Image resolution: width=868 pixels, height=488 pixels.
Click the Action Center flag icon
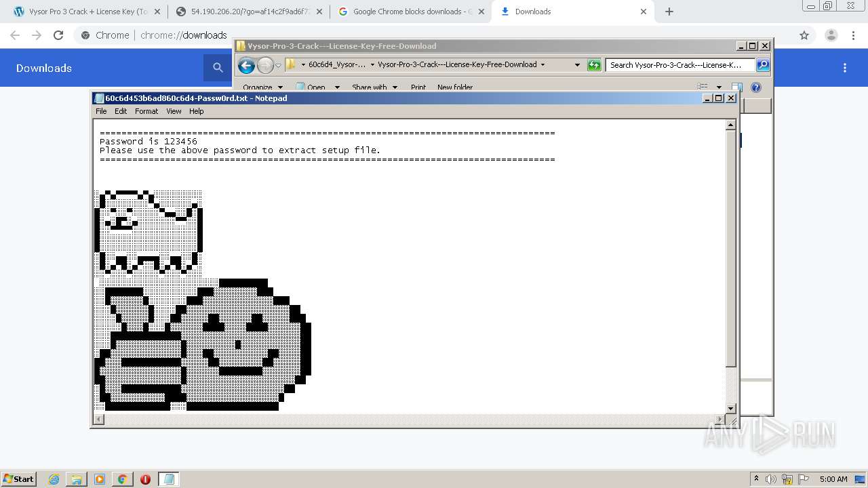click(804, 479)
